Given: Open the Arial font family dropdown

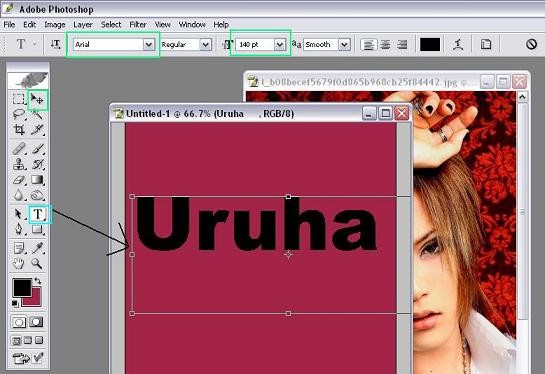Looking at the screenshot, I should click(149, 44).
